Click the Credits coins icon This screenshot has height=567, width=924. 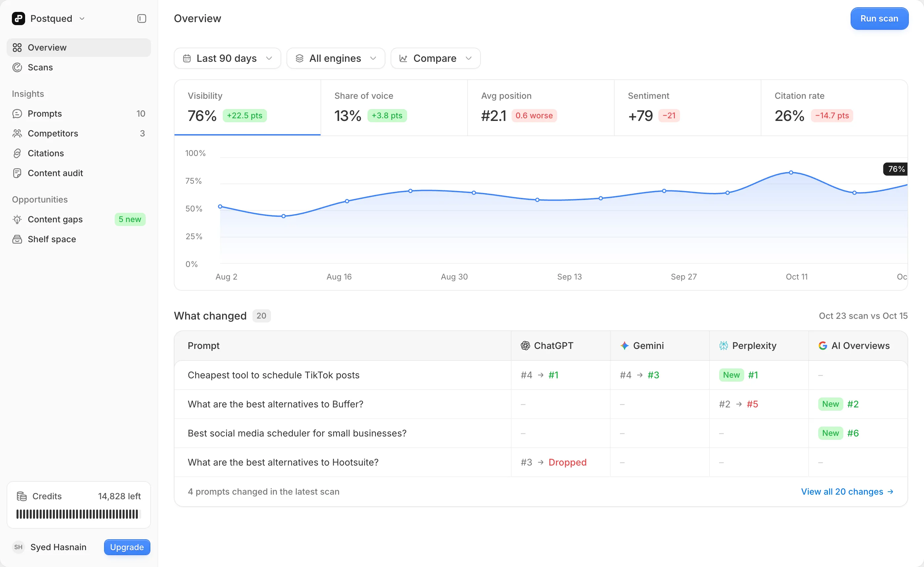pos(22,496)
